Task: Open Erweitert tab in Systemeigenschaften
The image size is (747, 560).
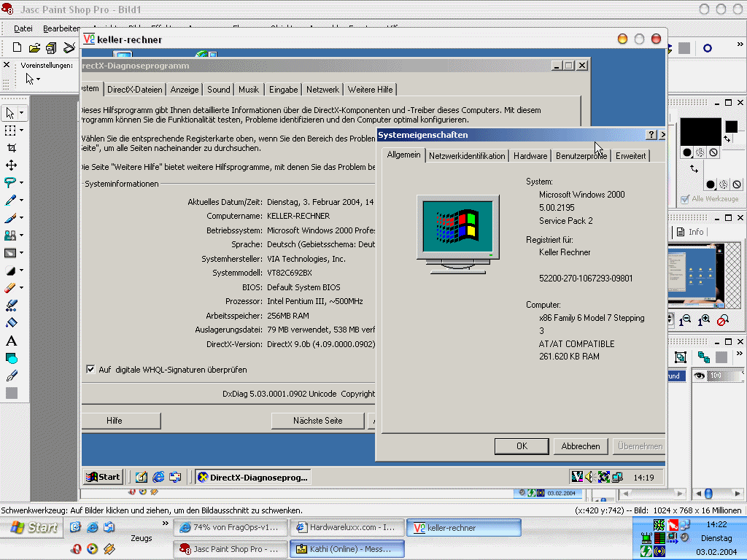Action: click(x=631, y=156)
